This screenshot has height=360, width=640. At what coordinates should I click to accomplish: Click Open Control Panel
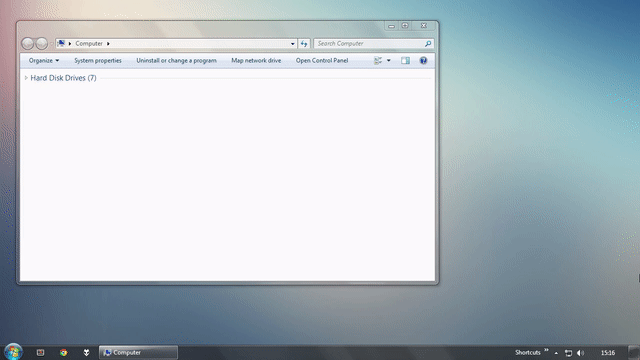tap(322, 60)
